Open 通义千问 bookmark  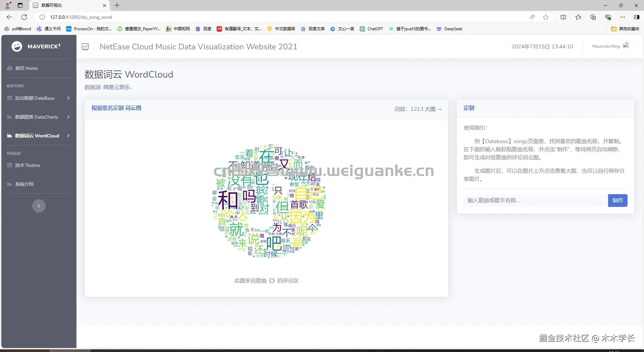click(49, 29)
